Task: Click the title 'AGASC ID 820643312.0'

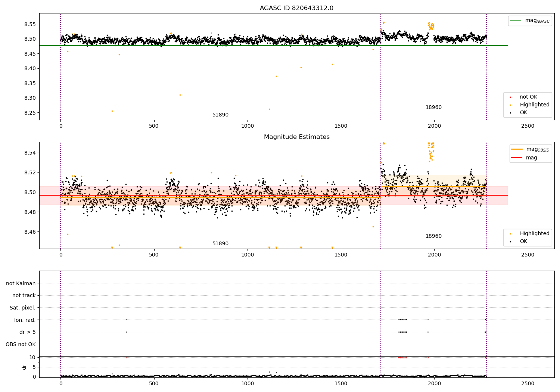Action: coord(296,8)
